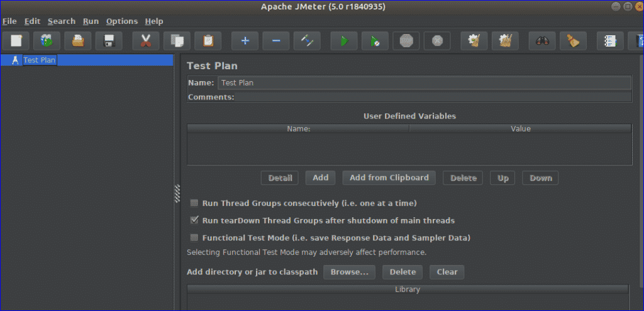Uncheck Run tearDown Thread Groups checkbox

[x=195, y=220]
